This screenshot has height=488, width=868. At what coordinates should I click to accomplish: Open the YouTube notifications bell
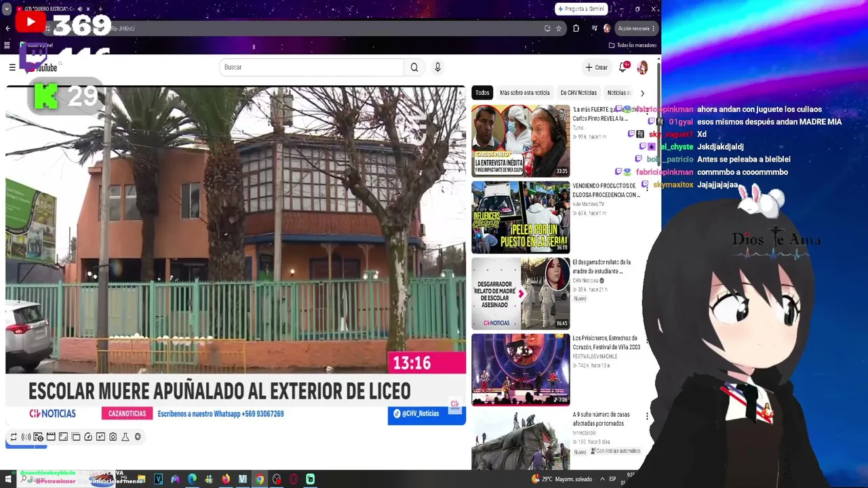pyautogui.click(x=623, y=67)
